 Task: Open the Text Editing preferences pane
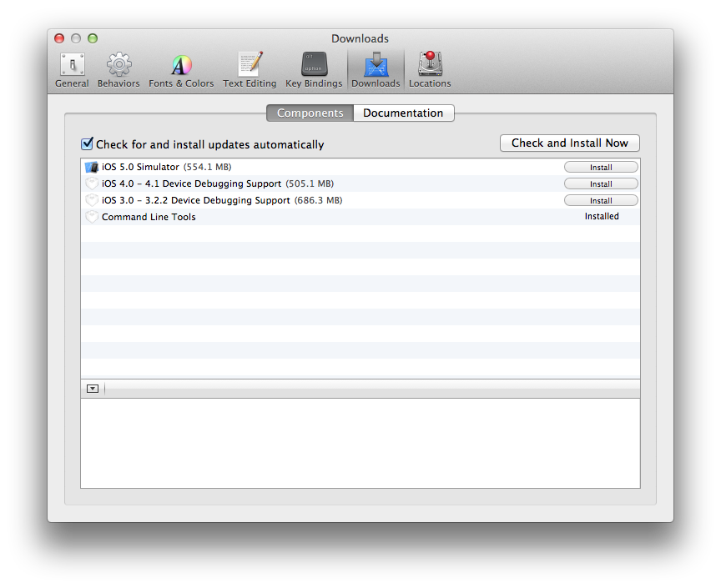250,70
